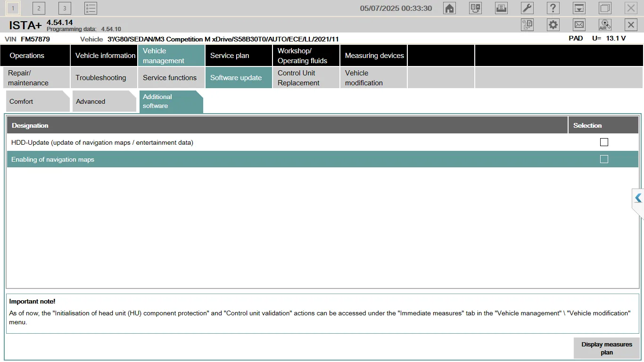Open the wrench administration icon
644x362 pixels.
tap(527, 8)
